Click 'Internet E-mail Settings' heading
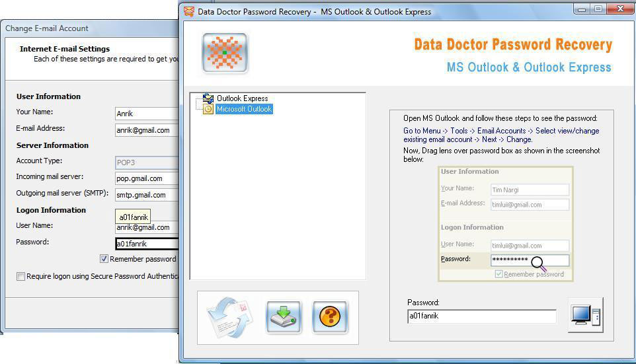The width and height of the screenshot is (636, 364). tap(65, 49)
